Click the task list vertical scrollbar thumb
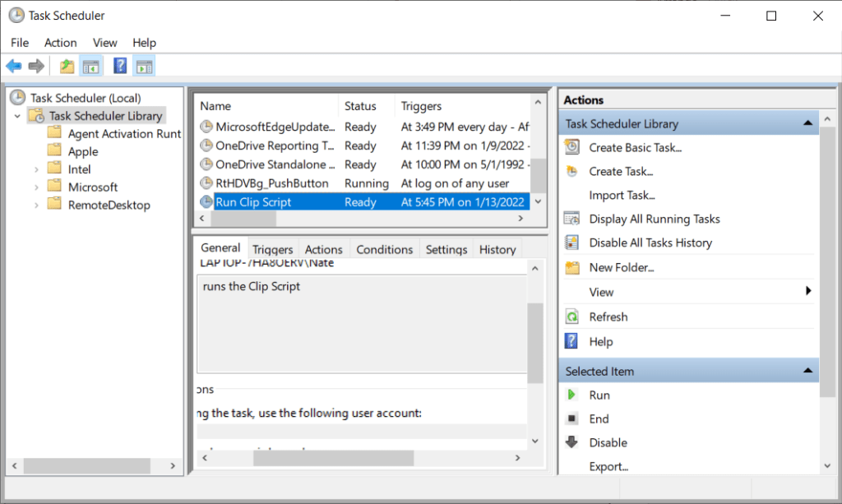Viewport: 842px width, 504px height. click(538, 175)
